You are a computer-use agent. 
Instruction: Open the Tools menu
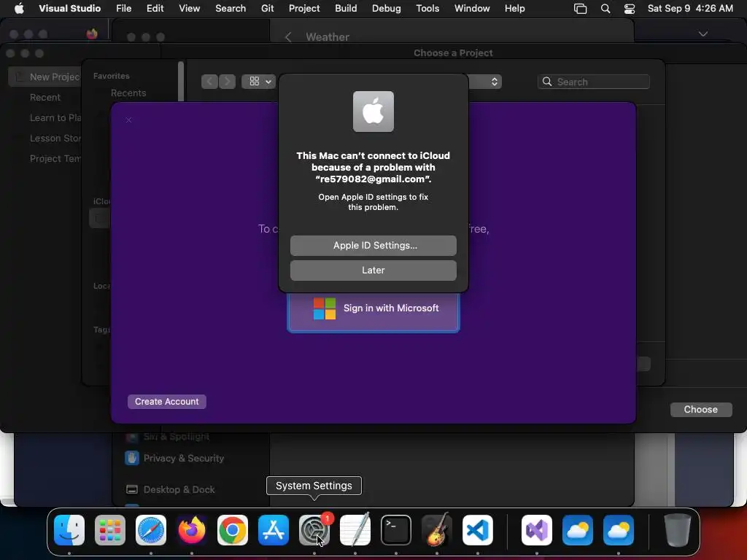coord(427,8)
